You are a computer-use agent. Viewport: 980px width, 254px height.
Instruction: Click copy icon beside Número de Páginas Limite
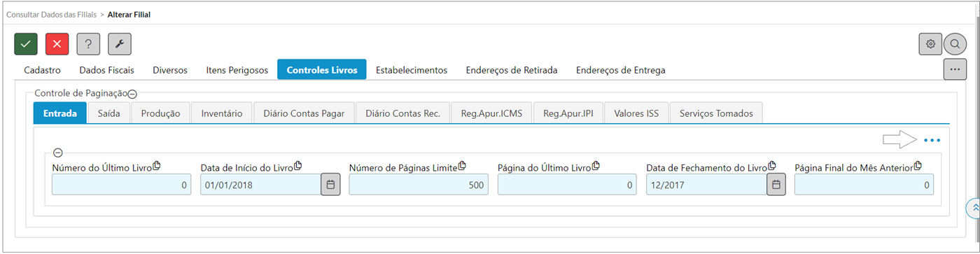click(462, 166)
